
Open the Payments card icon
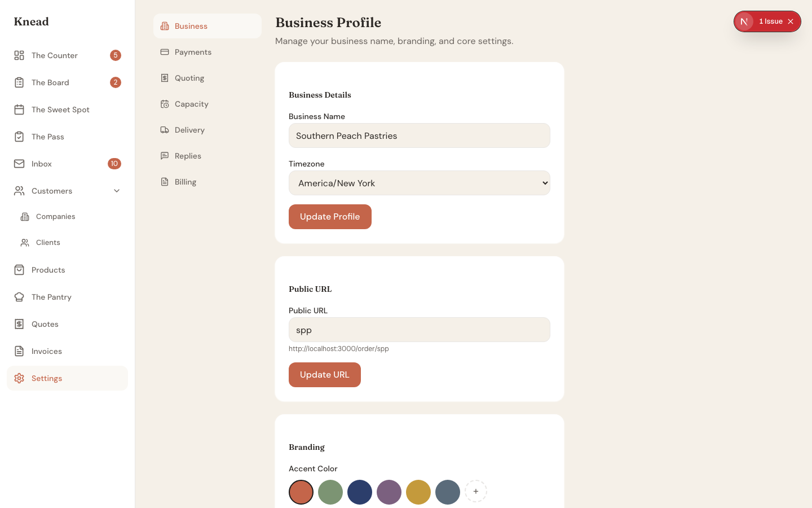[164, 52]
